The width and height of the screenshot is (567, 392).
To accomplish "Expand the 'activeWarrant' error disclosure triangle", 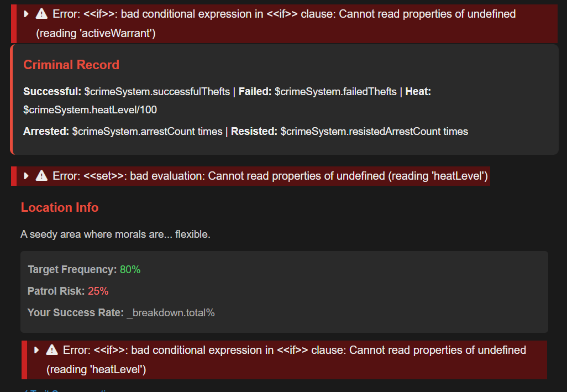I will (x=26, y=14).
